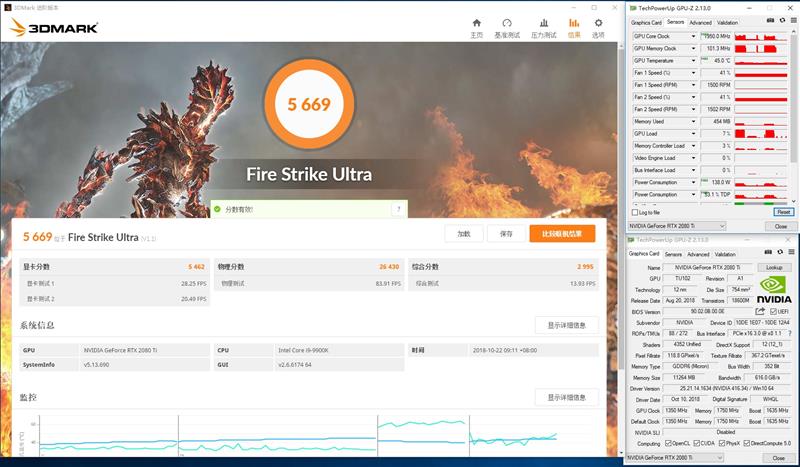Open the Fan 1 Speed (%) dropdown arrow

pos(693,73)
